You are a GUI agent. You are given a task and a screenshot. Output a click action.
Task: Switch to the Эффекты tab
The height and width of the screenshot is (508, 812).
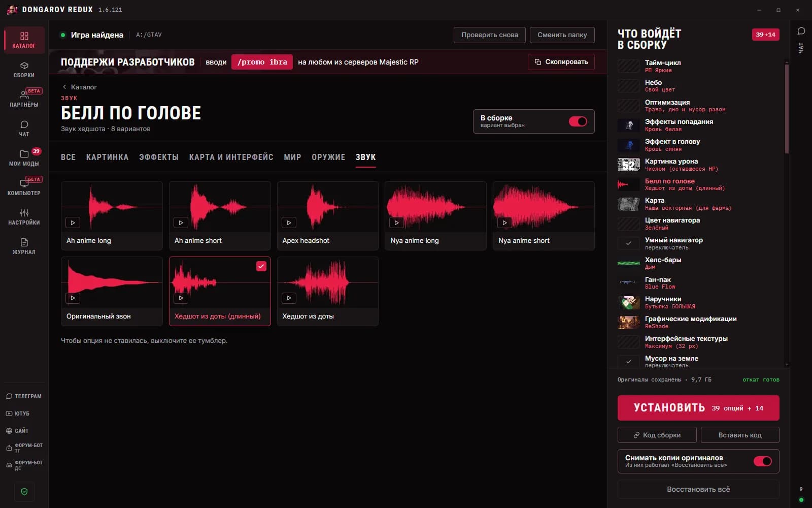coord(159,157)
